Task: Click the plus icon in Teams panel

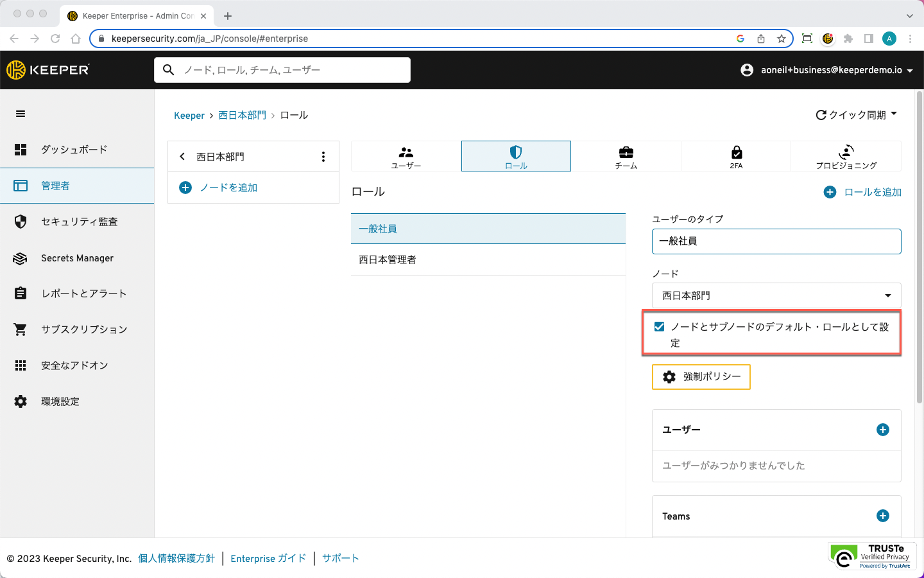Action: 882,516
